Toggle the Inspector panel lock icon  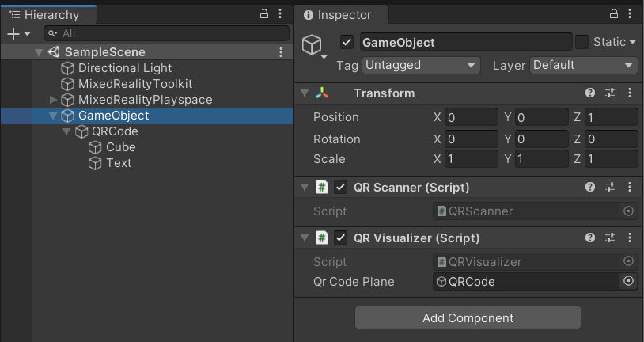pyautogui.click(x=614, y=14)
